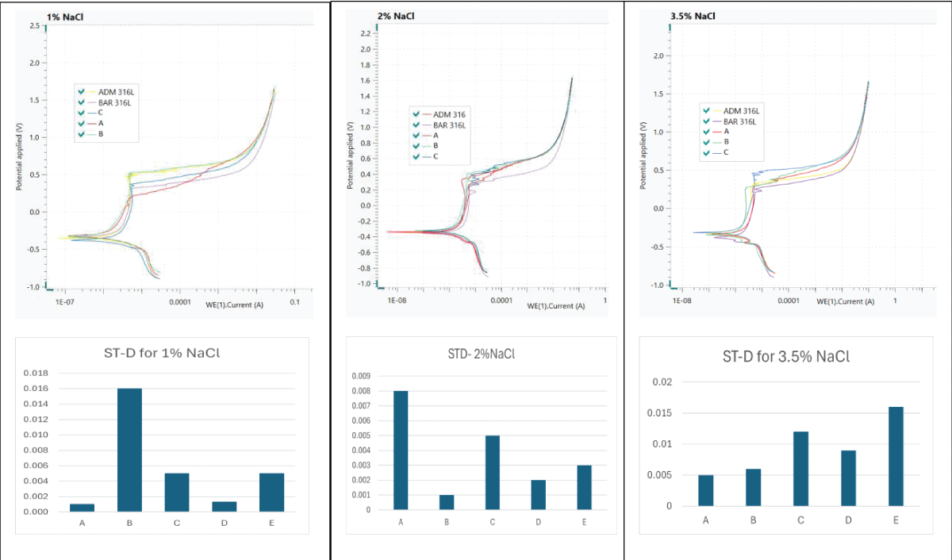
Task: Click the checkmark icon for curve C in 2% NaCl legend
Action: pos(417,156)
